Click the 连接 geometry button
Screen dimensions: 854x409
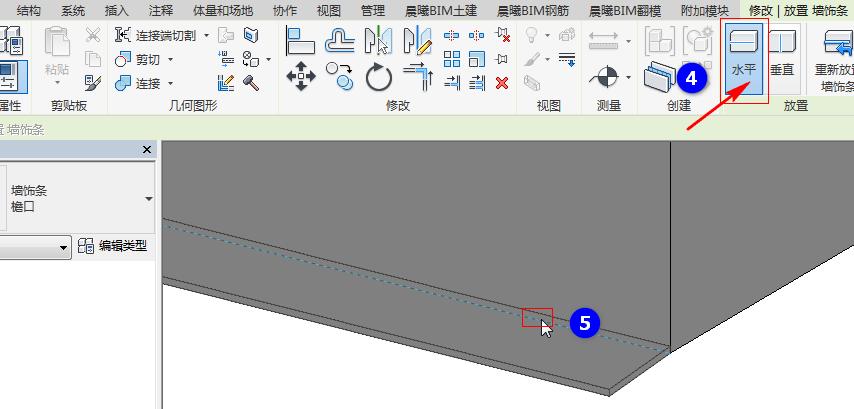(138, 83)
